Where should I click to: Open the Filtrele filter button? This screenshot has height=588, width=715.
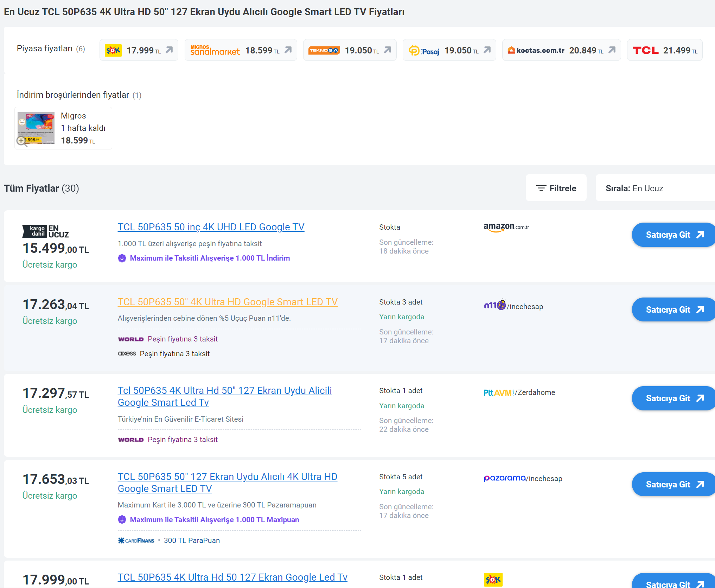pos(556,188)
